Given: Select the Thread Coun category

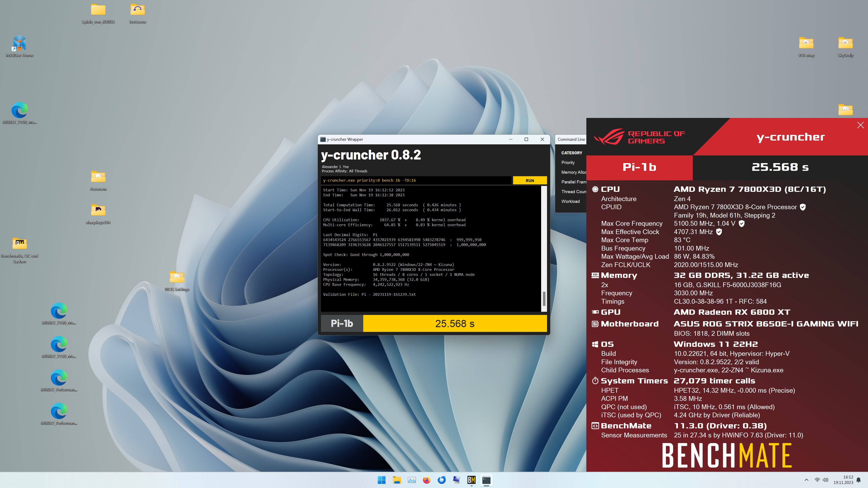Looking at the screenshot, I should pyautogui.click(x=573, y=192).
